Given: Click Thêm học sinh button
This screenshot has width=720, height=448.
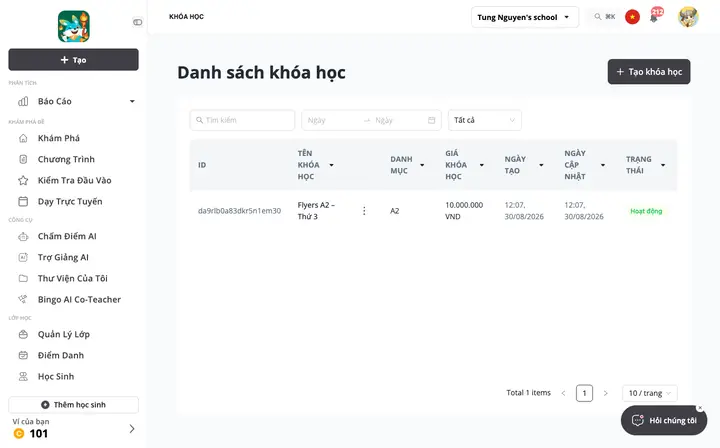Looking at the screenshot, I should [73, 404].
